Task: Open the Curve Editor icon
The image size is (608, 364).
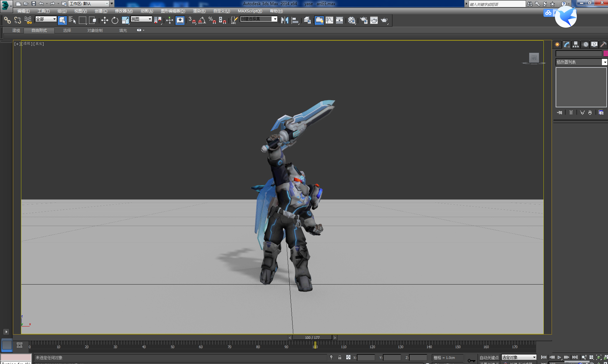Action: pos(329,20)
